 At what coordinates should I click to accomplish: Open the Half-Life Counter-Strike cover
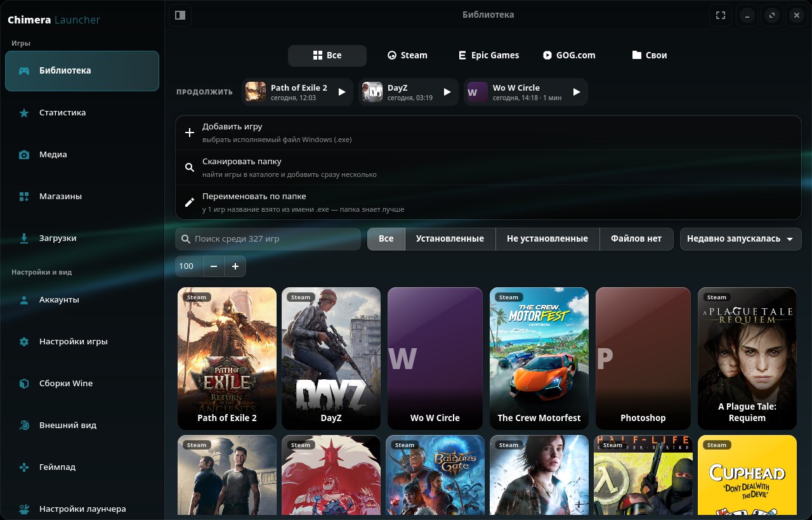(643, 476)
